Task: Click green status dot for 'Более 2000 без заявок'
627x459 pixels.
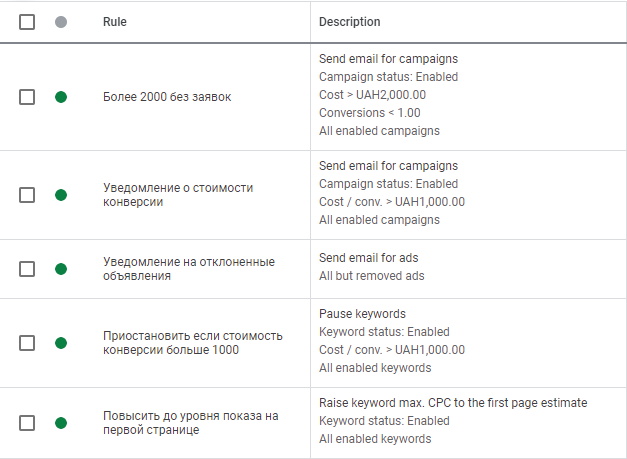Action: pos(61,97)
